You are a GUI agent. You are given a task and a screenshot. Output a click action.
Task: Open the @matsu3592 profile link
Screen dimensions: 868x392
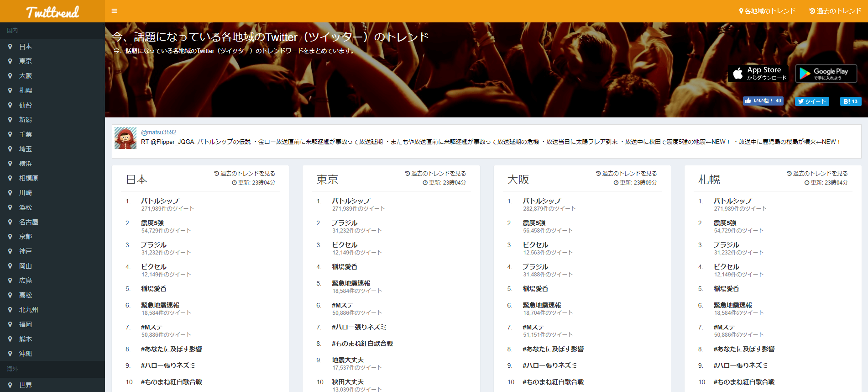pyautogui.click(x=158, y=132)
